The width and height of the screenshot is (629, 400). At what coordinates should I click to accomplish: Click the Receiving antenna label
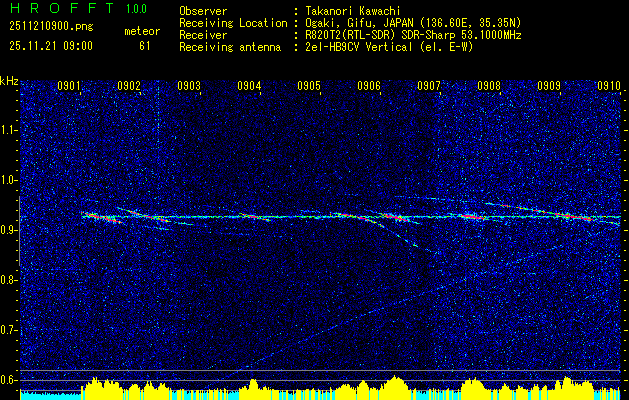tap(230, 47)
